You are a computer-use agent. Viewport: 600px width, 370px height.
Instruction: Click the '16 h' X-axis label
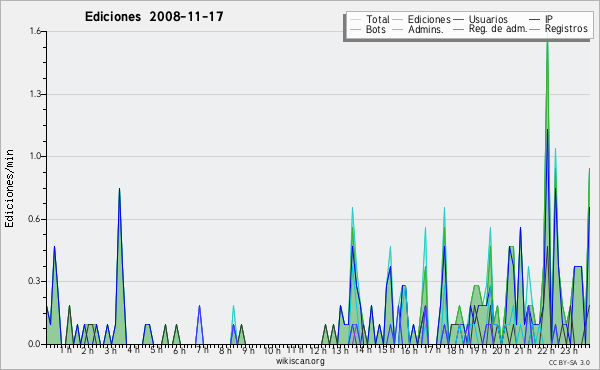pos(409,350)
